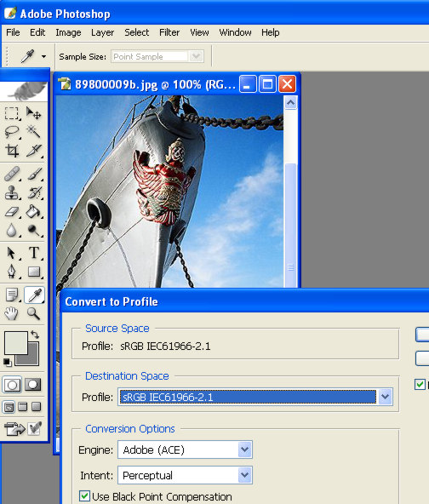Viewport: 429px width, 504px height.
Task: Open the View menu
Action: tap(199, 32)
